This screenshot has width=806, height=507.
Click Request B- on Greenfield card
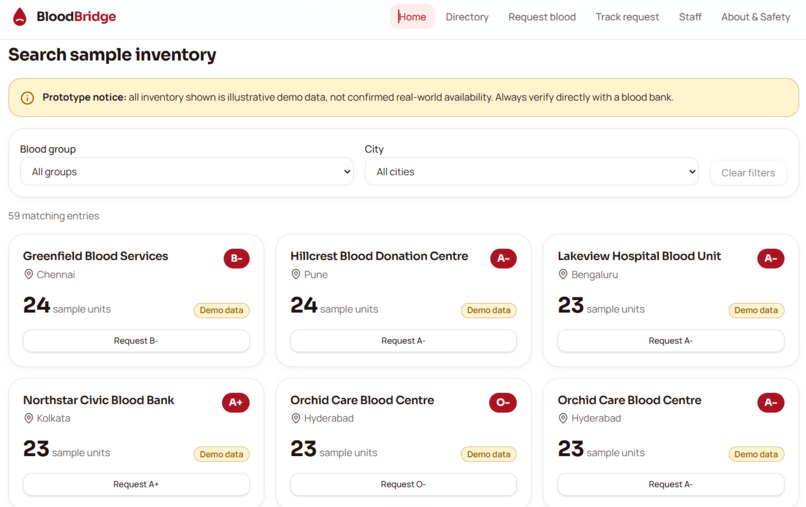click(x=136, y=341)
